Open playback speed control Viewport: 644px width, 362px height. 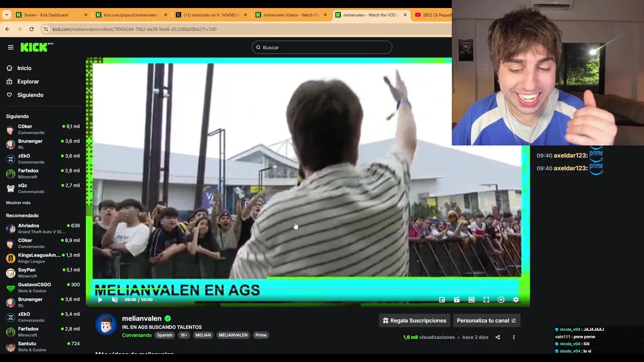[x=501, y=300]
